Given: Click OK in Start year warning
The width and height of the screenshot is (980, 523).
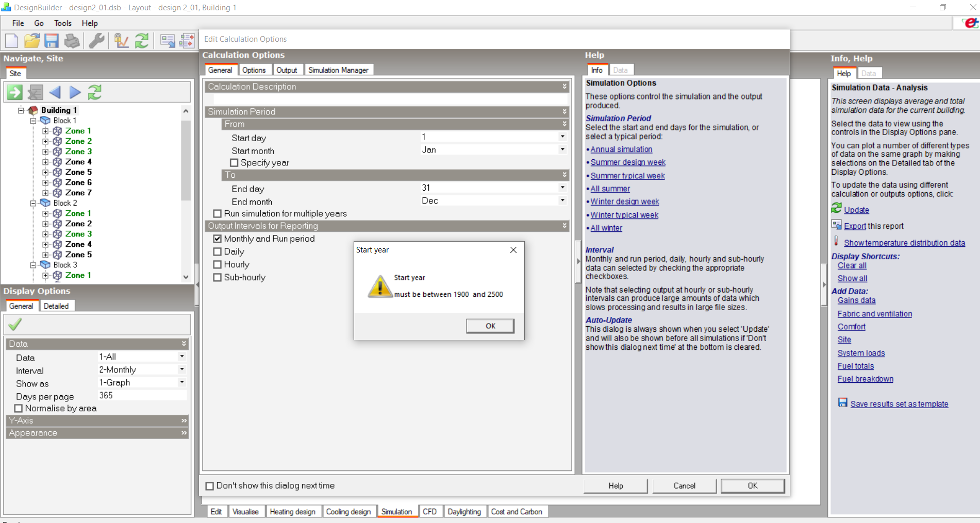Looking at the screenshot, I should point(490,326).
